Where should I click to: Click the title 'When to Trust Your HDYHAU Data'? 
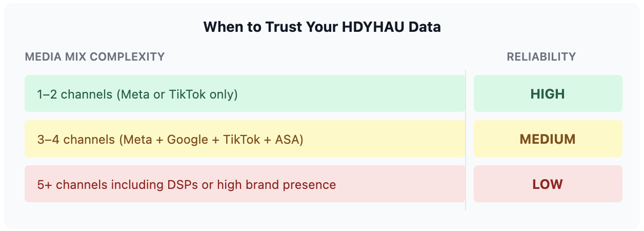coord(322,27)
